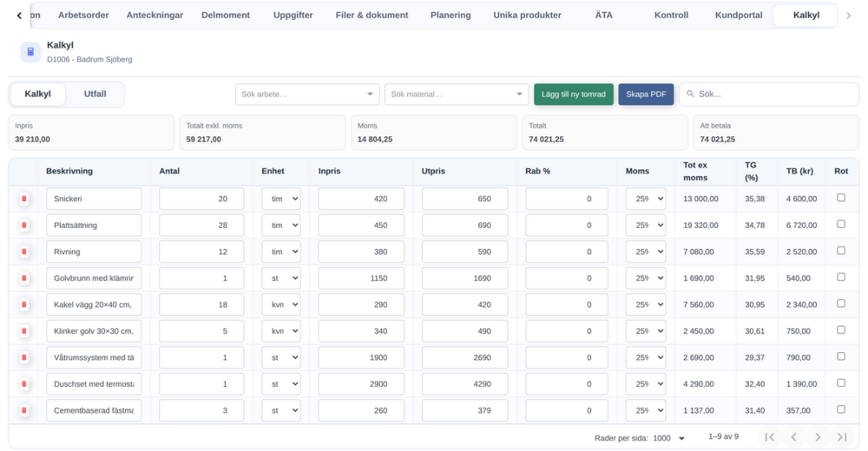Switch to the Anteckningar tab
Screen dimensions: 868x451
pyautogui.click(x=155, y=16)
